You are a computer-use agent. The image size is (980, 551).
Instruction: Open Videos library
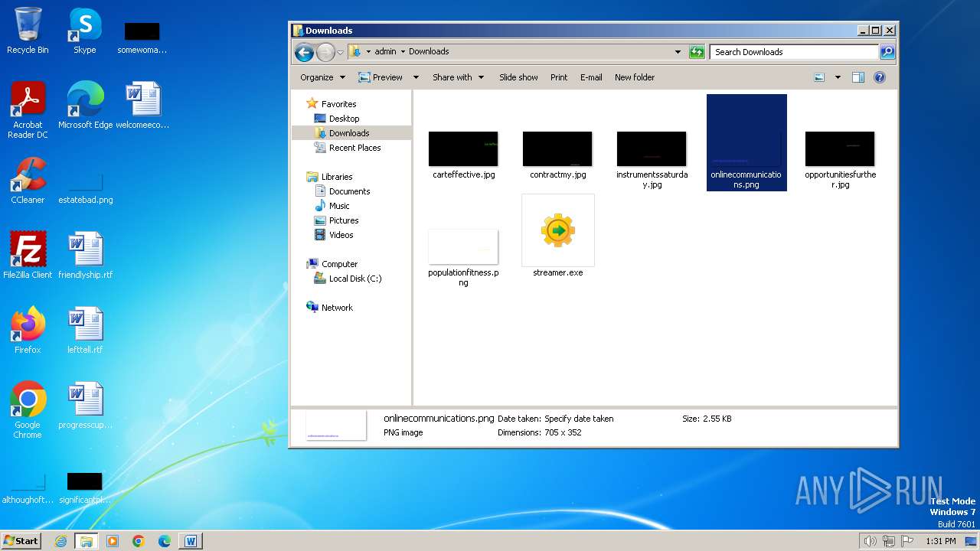pyautogui.click(x=341, y=235)
